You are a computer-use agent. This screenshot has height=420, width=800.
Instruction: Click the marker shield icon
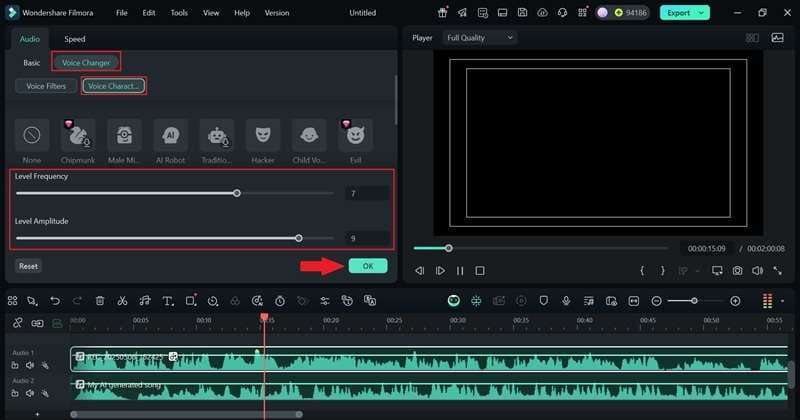click(x=543, y=301)
